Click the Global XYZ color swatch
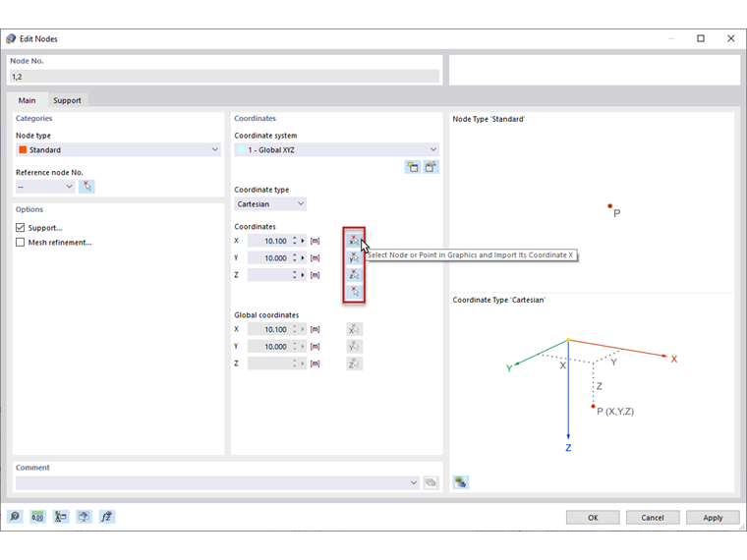The image size is (747, 560). tap(241, 149)
